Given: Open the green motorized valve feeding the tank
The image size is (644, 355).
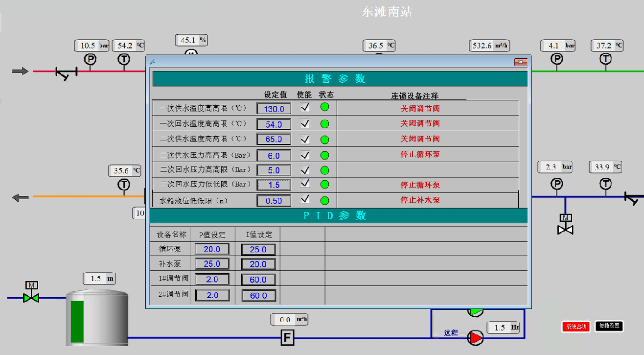Looking at the screenshot, I should [x=31, y=292].
